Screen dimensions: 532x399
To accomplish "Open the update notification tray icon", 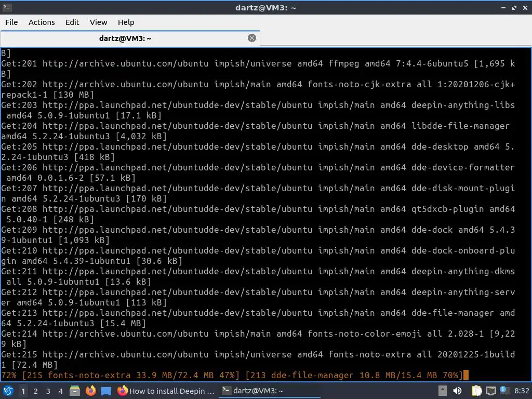I will pos(504,390).
